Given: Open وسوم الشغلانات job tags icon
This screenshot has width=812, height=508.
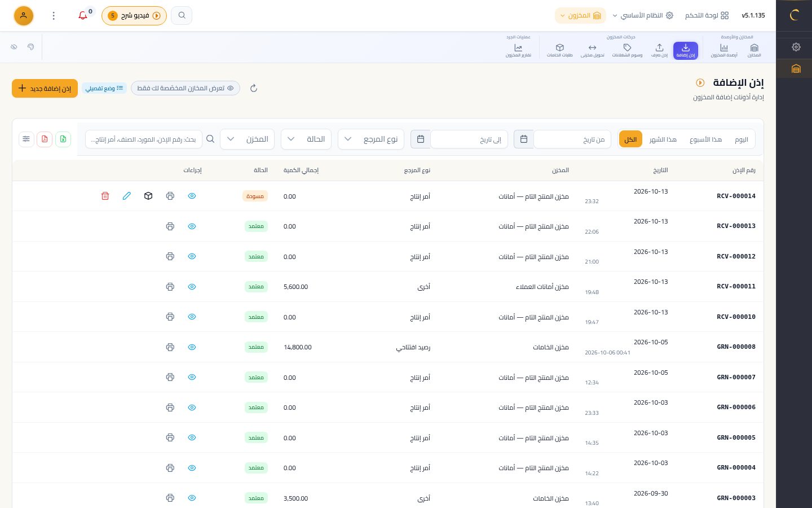Looking at the screenshot, I should (x=627, y=50).
